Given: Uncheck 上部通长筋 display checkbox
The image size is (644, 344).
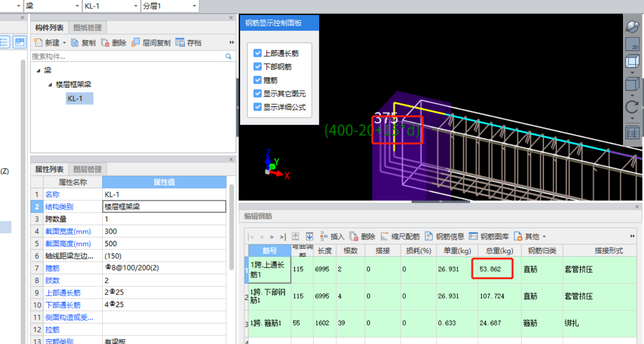Looking at the screenshot, I should 257,53.
